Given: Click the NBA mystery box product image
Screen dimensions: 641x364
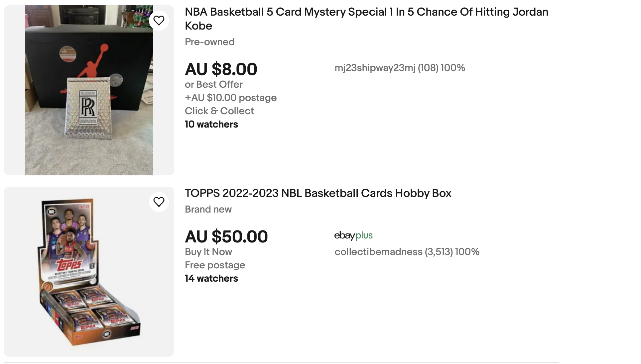Looking at the screenshot, I should pos(88,90).
